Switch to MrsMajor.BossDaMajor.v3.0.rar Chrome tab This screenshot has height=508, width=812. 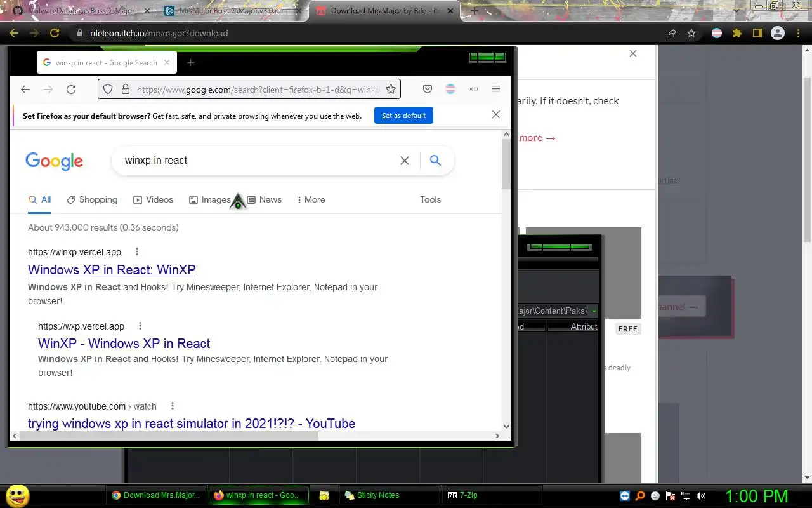click(x=232, y=11)
